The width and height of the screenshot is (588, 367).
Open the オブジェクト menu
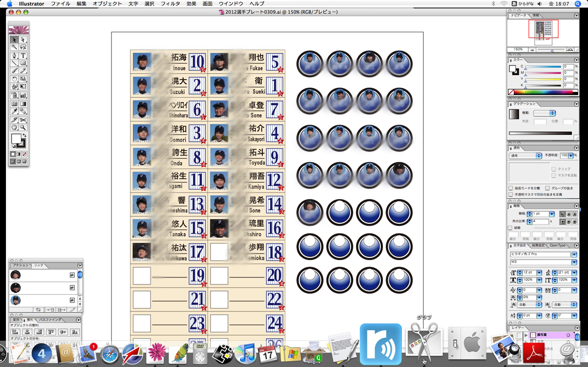(x=107, y=3)
